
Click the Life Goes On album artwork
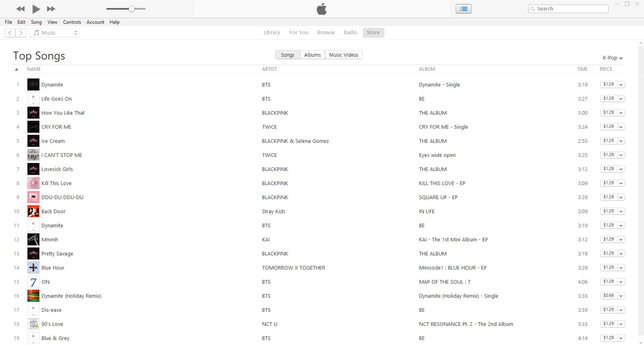coord(33,99)
